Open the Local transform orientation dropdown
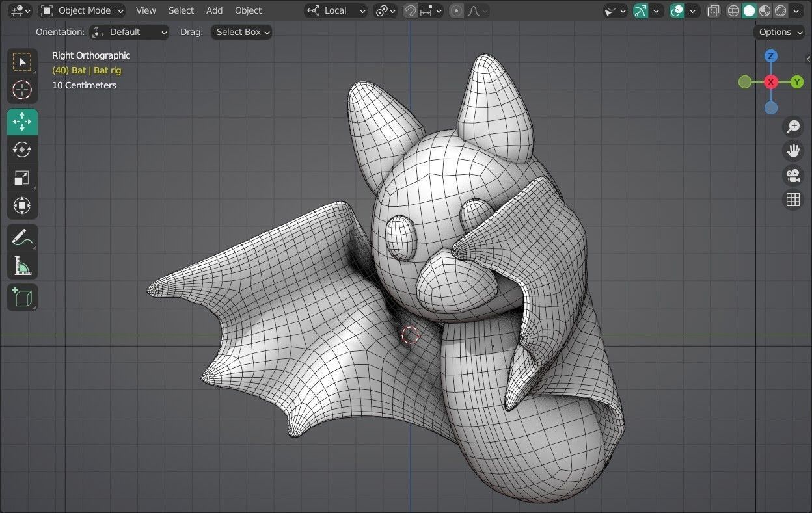The height and width of the screenshot is (513, 812). coord(336,10)
